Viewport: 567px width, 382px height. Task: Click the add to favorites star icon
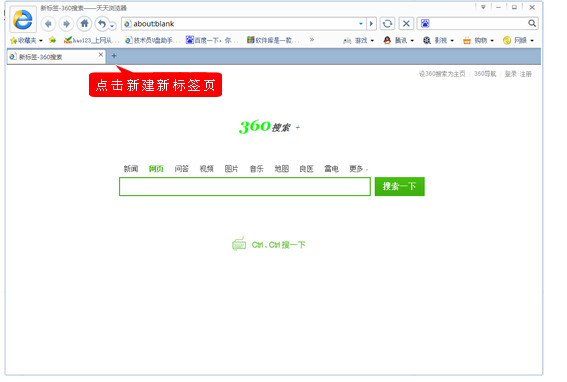[x=52, y=40]
